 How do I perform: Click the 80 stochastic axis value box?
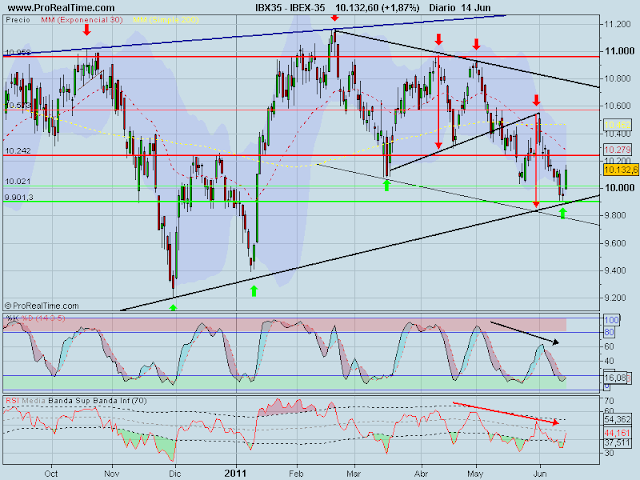coord(609,333)
